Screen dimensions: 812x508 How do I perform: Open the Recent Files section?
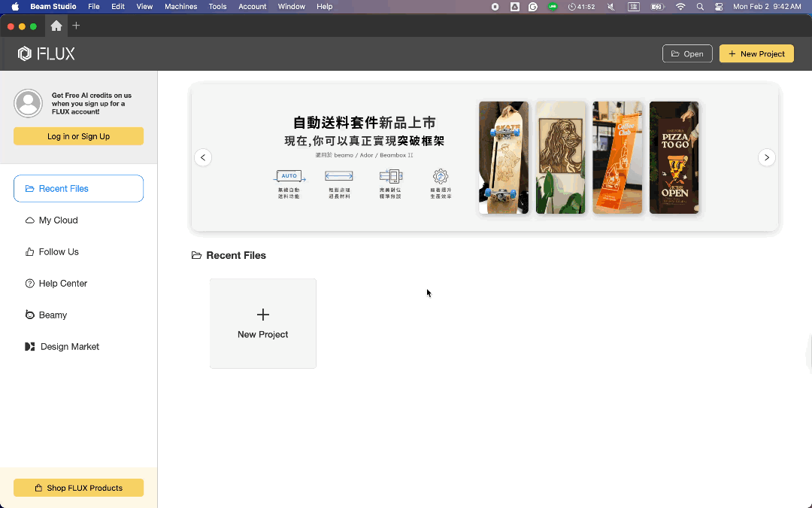point(78,189)
